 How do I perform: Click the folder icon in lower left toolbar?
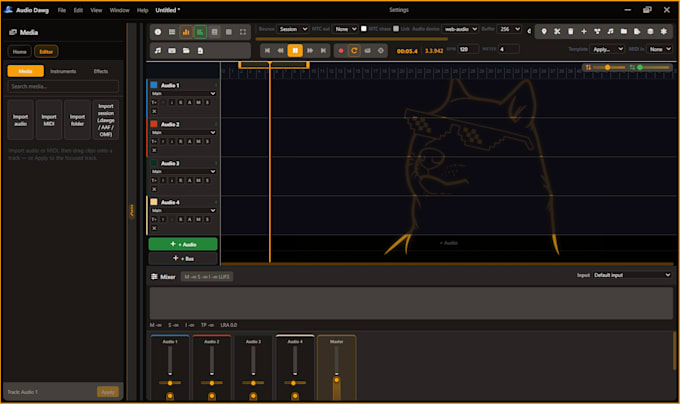[186, 51]
